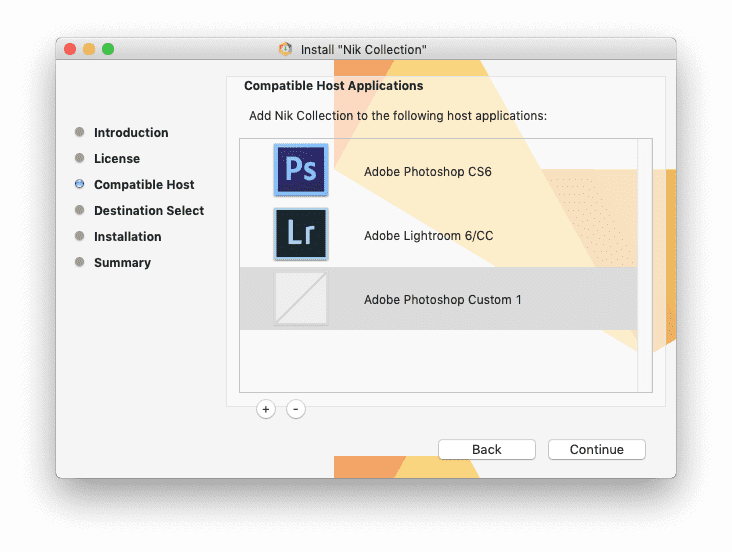Select the Adobe Photoshop CS6 row text
This screenshot has height=552, width=732.
(x=428, y=172)
